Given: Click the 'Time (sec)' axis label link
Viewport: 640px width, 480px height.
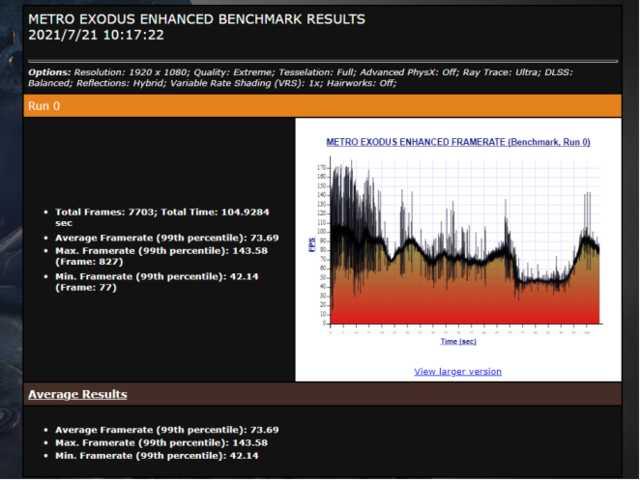Looking at the screenshot, I should click(458, 341).
